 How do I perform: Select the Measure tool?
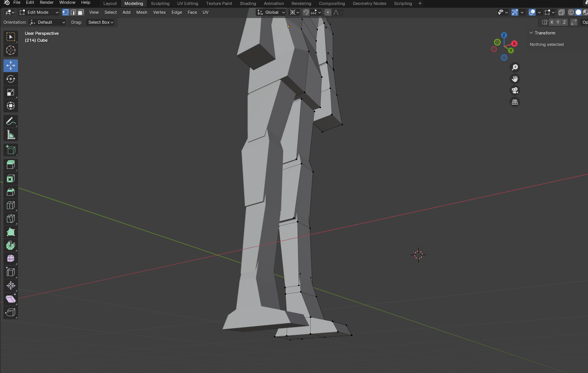[11, 135]
